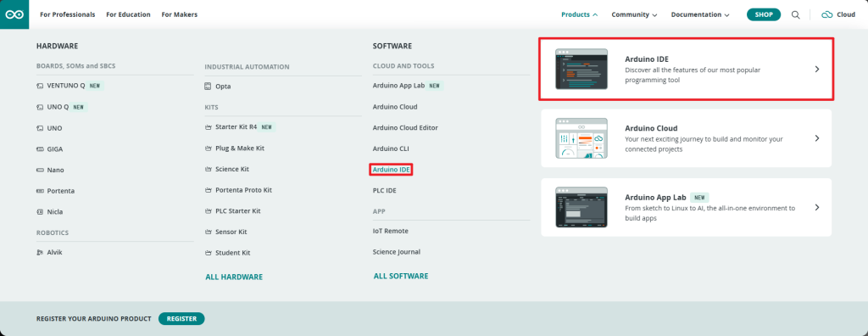Screen dimensions: 868x336
Task: Open Student Kit link
Action: coord(233,253)
